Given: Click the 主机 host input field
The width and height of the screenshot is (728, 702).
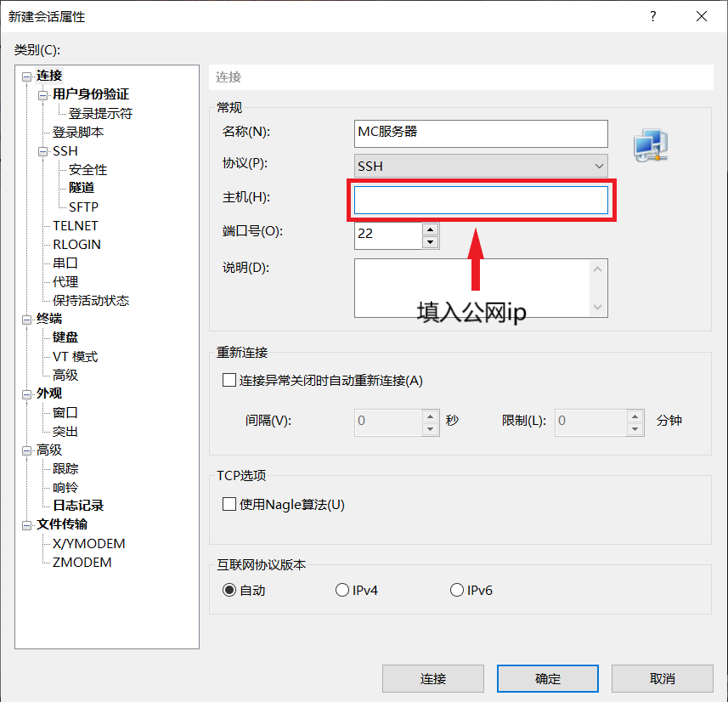Looking at the screenshot, I should pyautogui.click(x=481, y=201).
